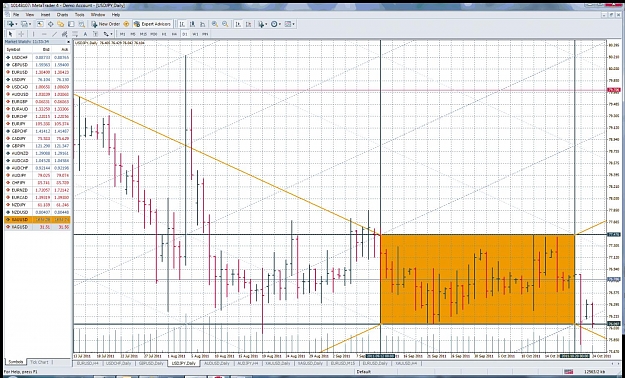Select EURUSD in Market Watch

[37, 72]
